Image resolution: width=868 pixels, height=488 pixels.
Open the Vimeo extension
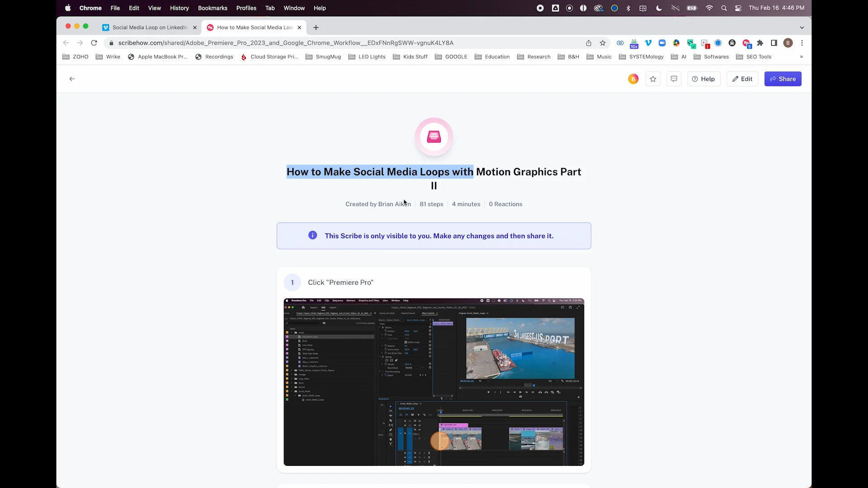click(x=648, y=43)
